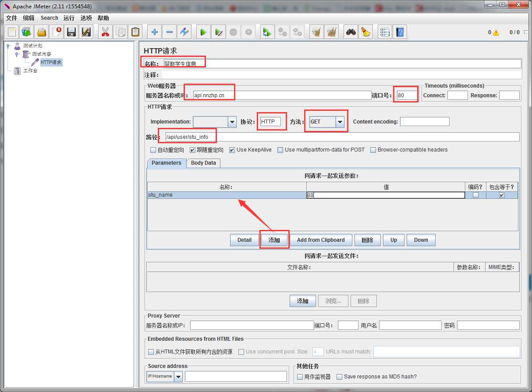Toggle 跟随重定向 checkbox
The width and height of the screenshot is (532, 392).
192,150
